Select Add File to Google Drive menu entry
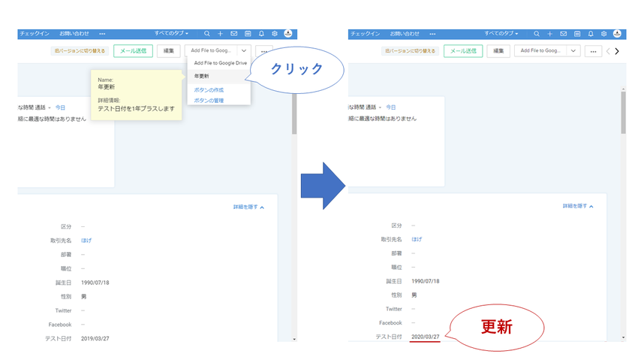Viewport: 644px width, 363px height. pos(220,63)
